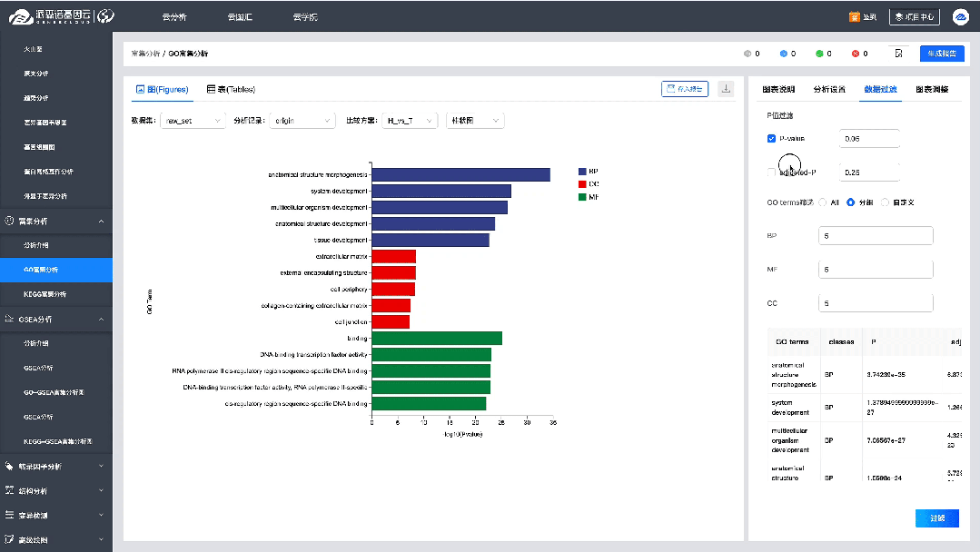
Task: Click the gray status counter icon
Action: 747,54
